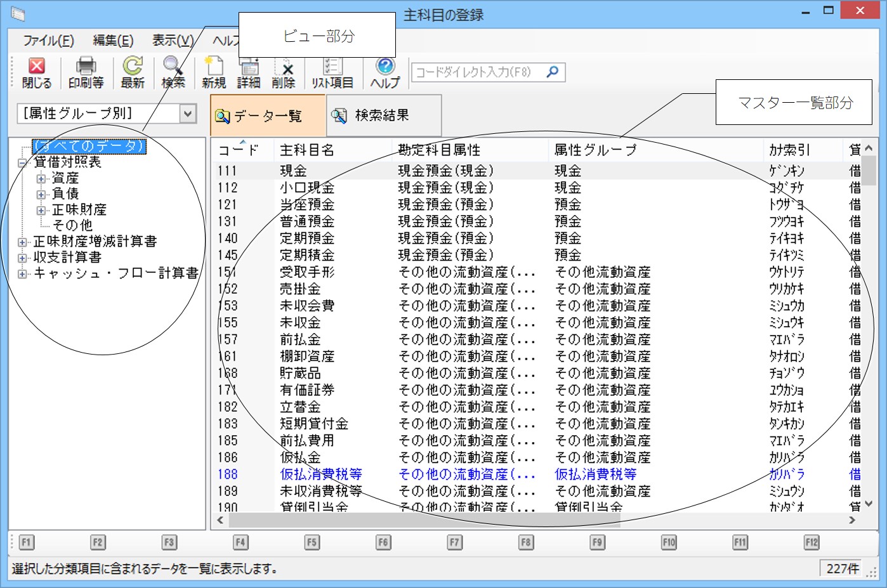This screenshot has width=887, height=588.
Task: Select the データ一覧 tab
Action: (267, 115)
